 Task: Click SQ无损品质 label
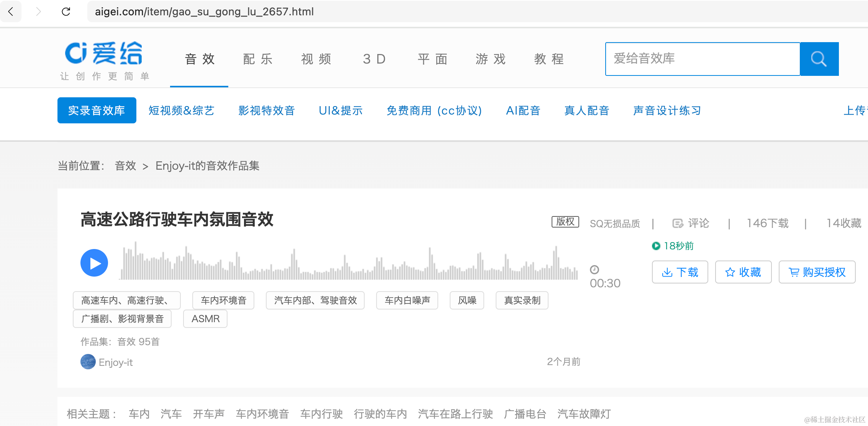[615, 223]
